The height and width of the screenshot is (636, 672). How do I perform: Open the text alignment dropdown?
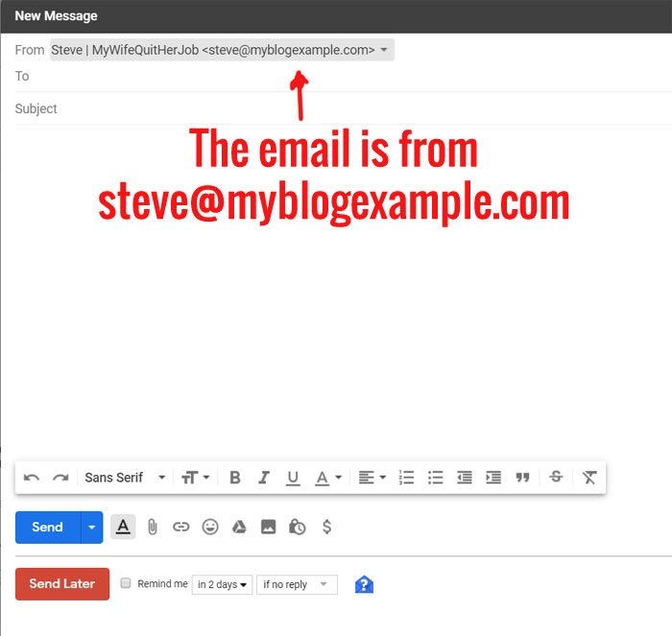372,478
